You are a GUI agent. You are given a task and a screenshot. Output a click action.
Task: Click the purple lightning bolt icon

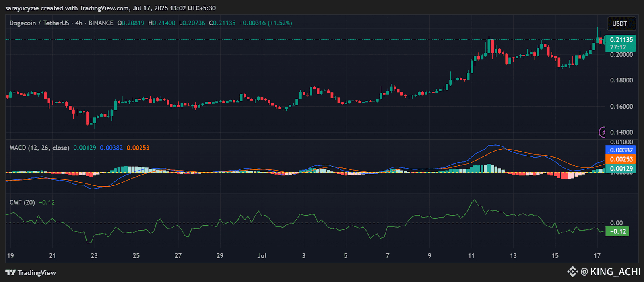click(603, 132)
